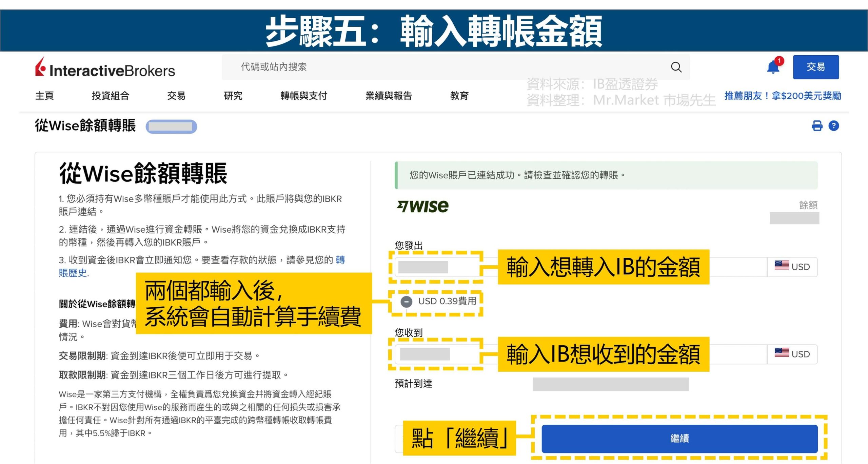
Task: Click the blue 繼續 button
Action: [679, 438]
